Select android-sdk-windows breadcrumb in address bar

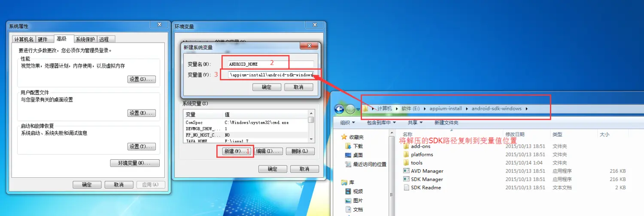[x=497, y=109]
